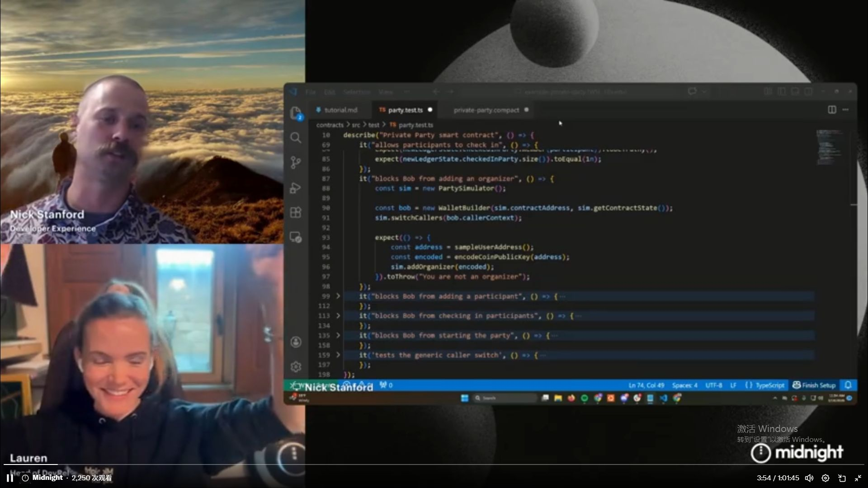Click the Accounts profile icon in sidebar

point(296,342)
